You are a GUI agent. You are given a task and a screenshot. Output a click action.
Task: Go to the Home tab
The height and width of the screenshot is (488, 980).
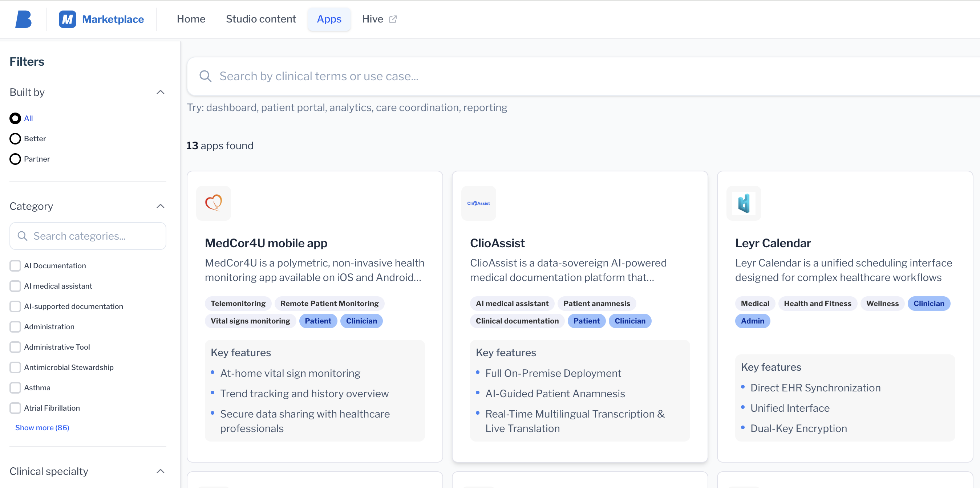[x=191, y=19]
